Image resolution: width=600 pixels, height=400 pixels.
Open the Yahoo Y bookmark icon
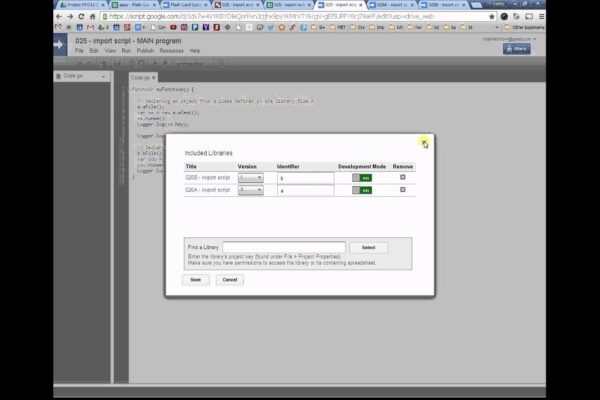pyautogui.click(x=206, y=27)
